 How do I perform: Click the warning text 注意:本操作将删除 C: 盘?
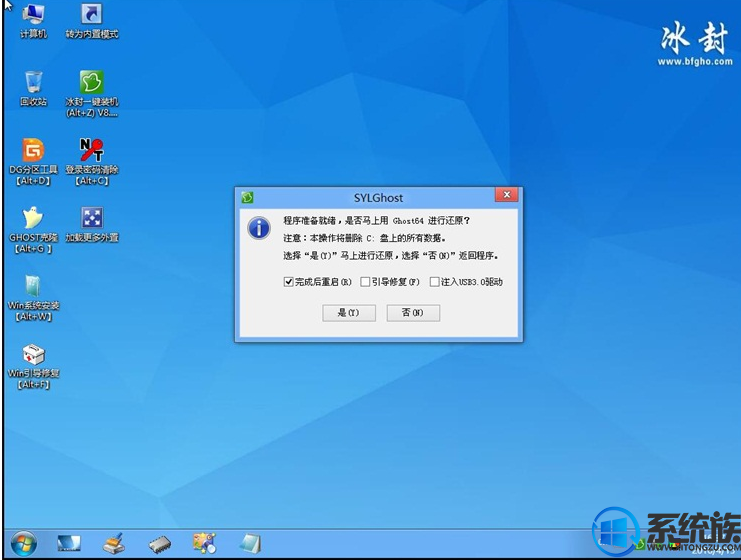click(x=364, y=238)
